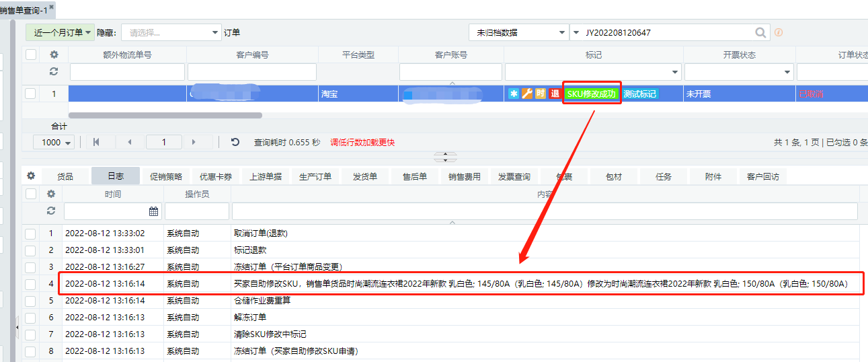
Task: Click the horizontal scrollbar under order grid
Action: coord(165,115)
